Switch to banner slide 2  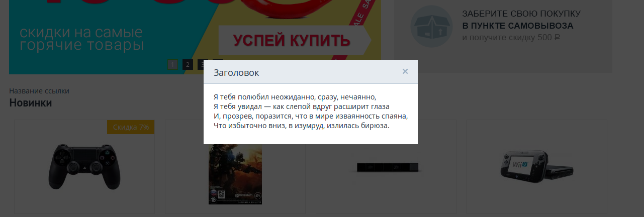click(x=188, y=64)
